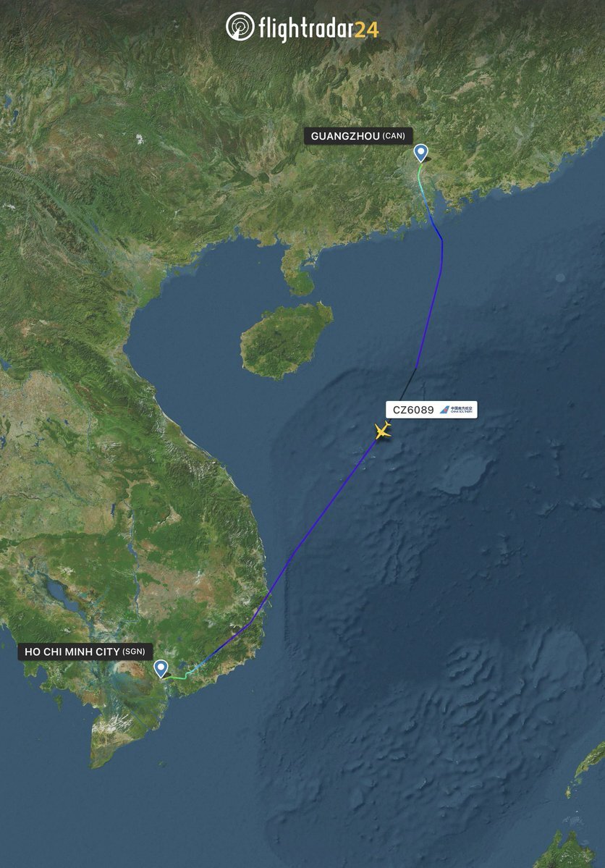605x868 pixels.
Task: Click the (CAN) airport code text
Action: pos(394,135)
